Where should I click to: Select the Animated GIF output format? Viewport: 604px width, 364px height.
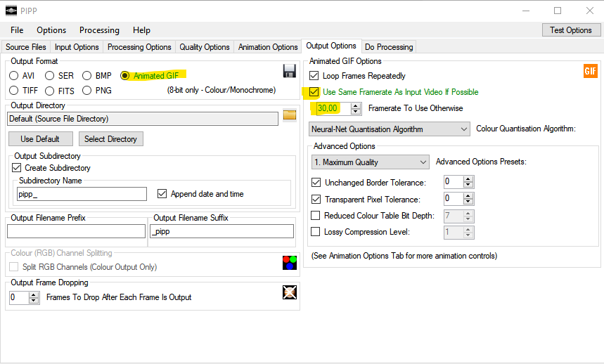(125, 76)
